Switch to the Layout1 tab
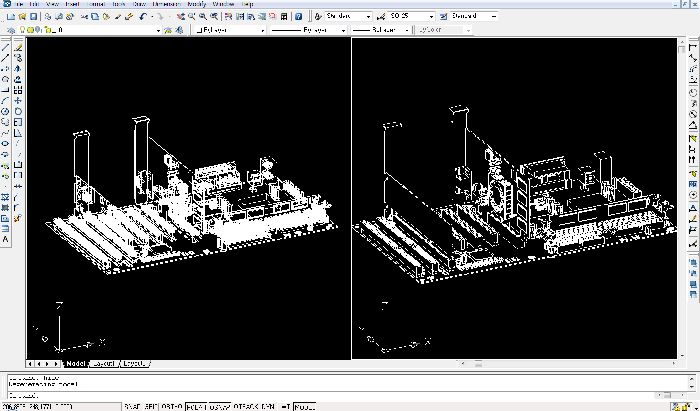This screenshot has width=700, height=411. (x=104, y=364)
